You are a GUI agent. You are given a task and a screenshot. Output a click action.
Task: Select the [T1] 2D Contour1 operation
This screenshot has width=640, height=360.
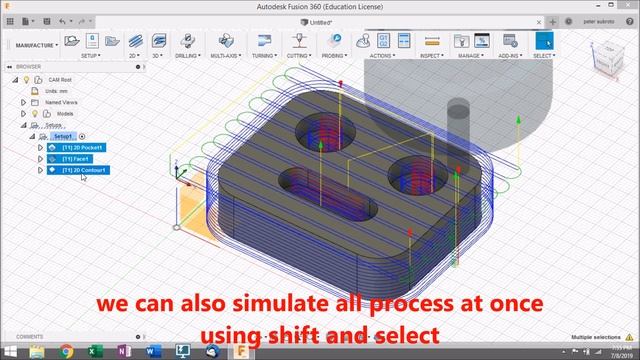(x=78, y=170)
